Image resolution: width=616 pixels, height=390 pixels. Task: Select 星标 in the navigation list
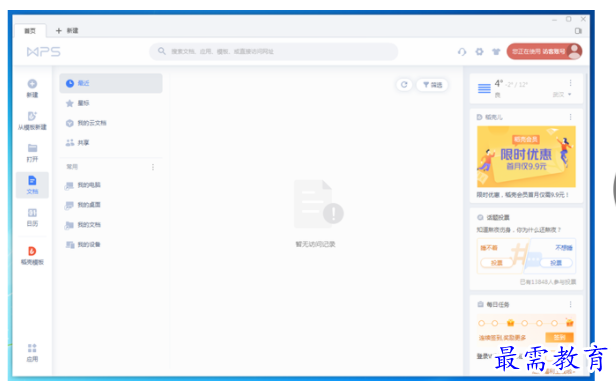click(111, 103)
